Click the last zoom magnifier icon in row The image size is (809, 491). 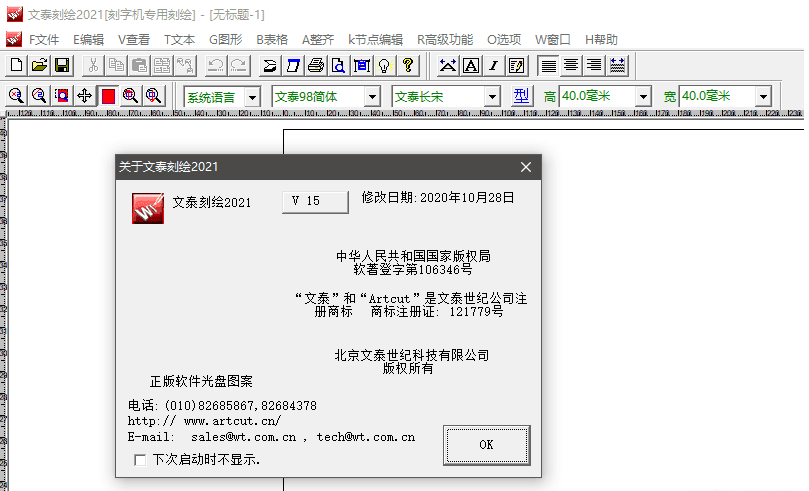[x=153, y=95]
